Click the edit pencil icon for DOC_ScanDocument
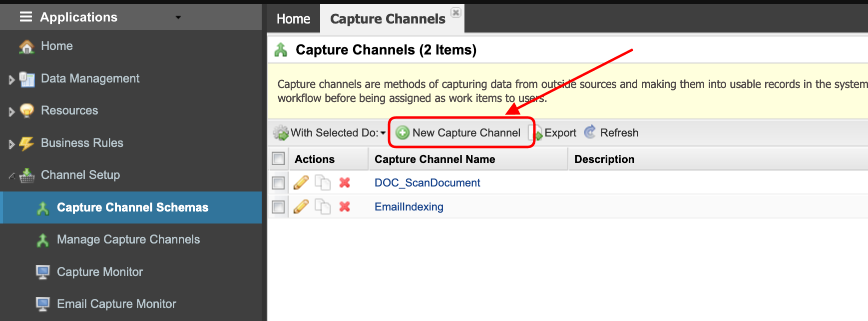 [301, 183]
